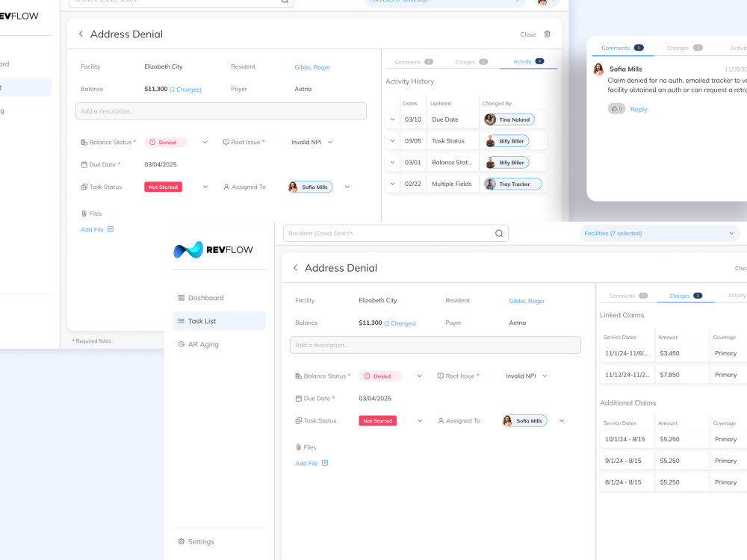
Task: Click (2 Charges) link in top panel
Action: [185, 90]
